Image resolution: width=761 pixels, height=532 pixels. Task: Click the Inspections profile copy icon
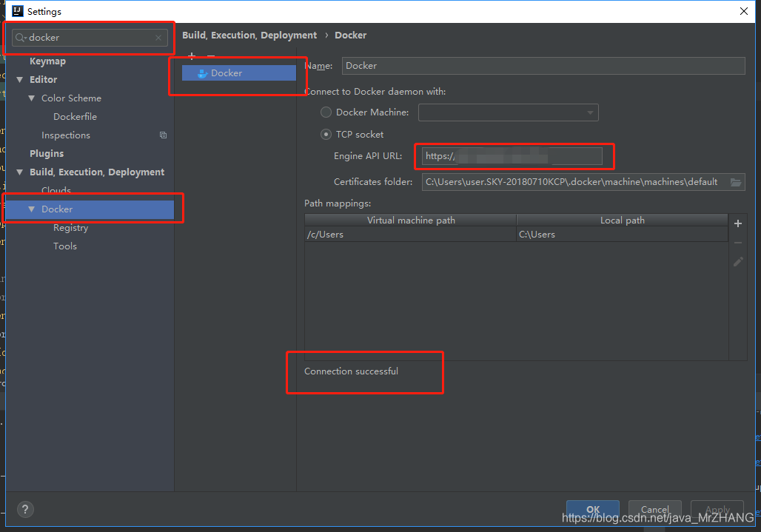(x=163, y=135)
